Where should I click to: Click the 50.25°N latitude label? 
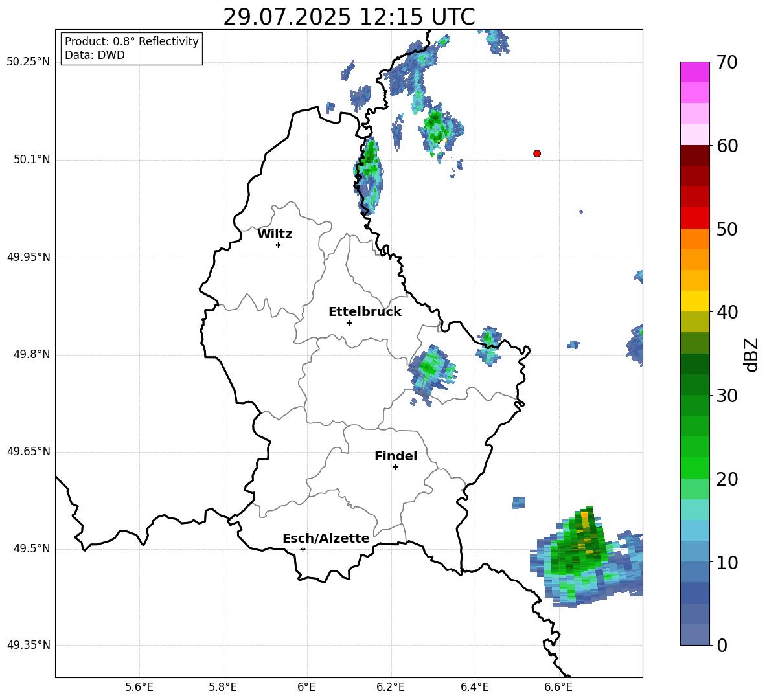(29, 62)
